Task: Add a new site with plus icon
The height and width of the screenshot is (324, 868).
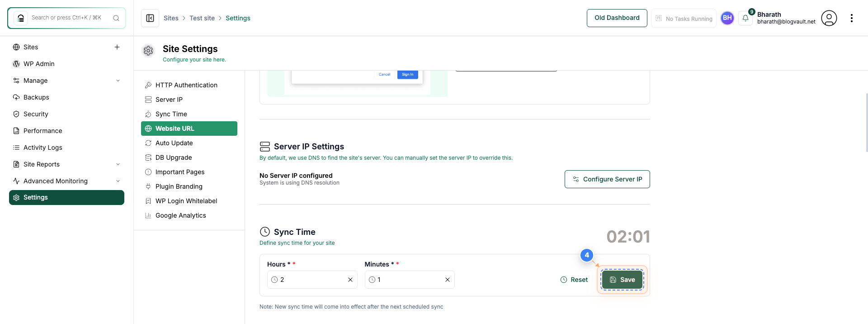Action: coord(117,47)
